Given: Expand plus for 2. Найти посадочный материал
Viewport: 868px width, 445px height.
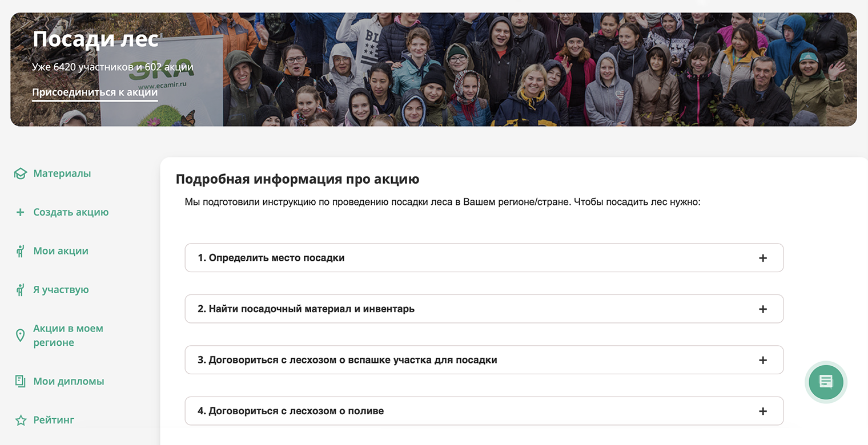Looking at the screenshot, I should coord(762,309).
